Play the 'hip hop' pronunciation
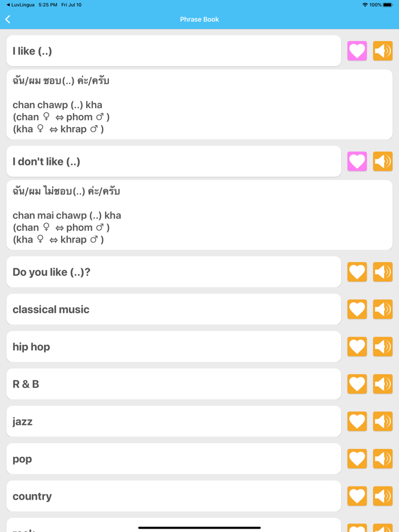Screen dimensions: 399x532 tap(382, 346)
